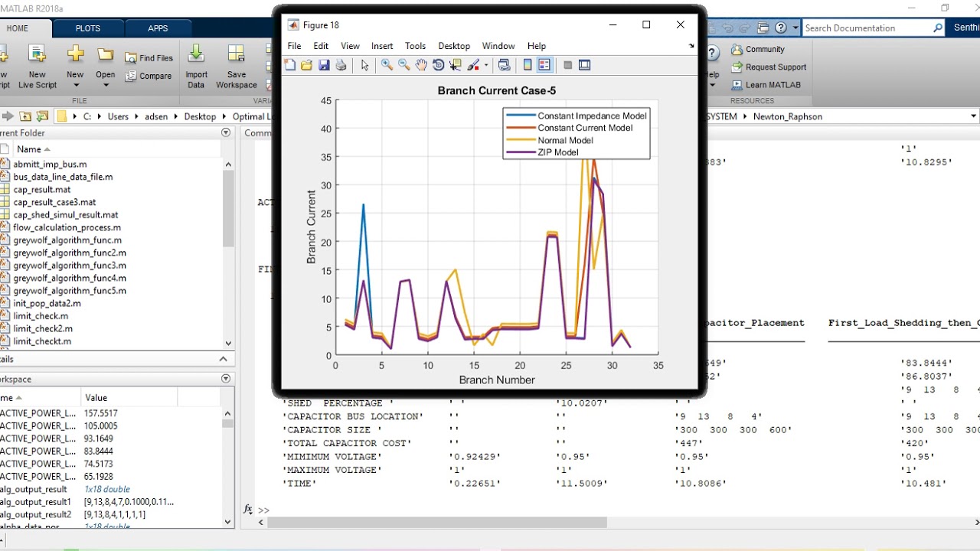Print Figure 18 with the printer icon
The width and height of the screenshot is (980, 551).
pyautogui.click(x=341, y=65)
